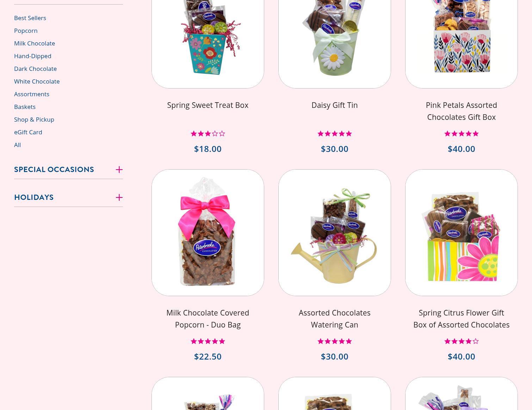Open Pink Petals Assorted Chocolates title link
This screenshot has width=532, height=410.
[462, 111]
